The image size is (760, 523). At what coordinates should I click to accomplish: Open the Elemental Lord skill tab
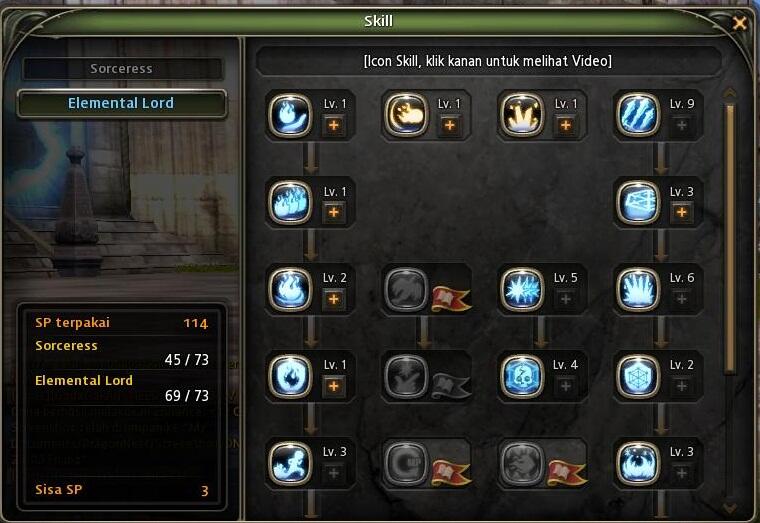pyautogui.click(x=122, y=103)
